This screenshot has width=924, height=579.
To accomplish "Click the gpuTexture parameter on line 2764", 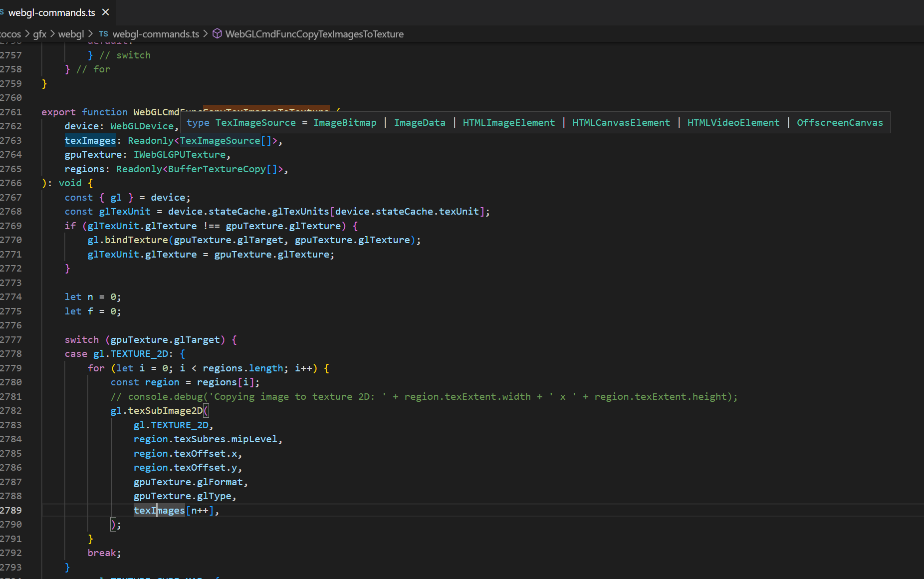I will click(93, 155).
